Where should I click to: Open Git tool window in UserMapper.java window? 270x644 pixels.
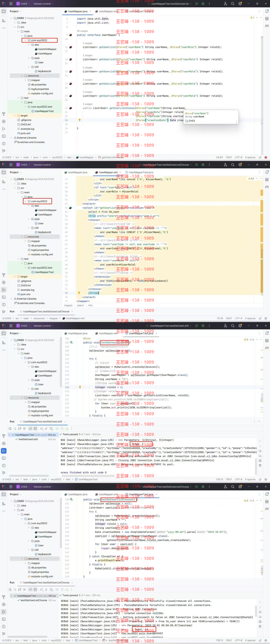(4, 151)
